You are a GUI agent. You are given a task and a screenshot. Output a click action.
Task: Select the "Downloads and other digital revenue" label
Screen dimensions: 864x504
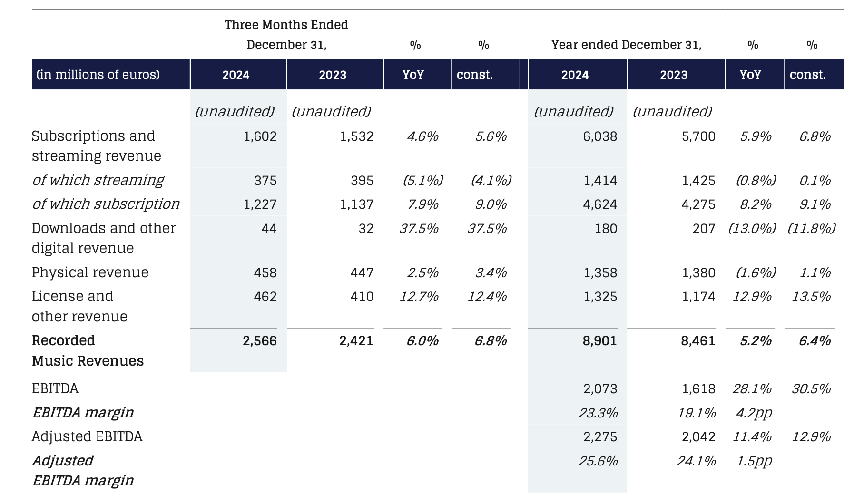[x=103, y=238]
